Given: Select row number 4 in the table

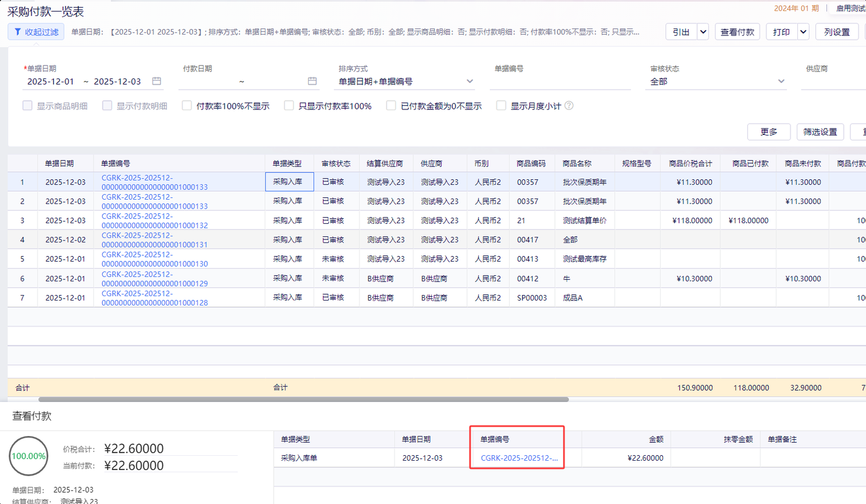Looking at the screenshot, I should pos(22,239).
